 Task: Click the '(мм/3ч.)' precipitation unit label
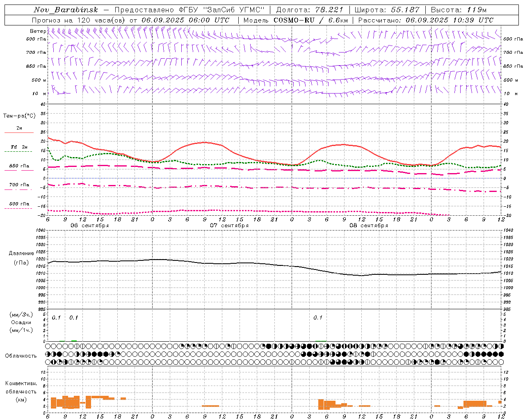21,315
